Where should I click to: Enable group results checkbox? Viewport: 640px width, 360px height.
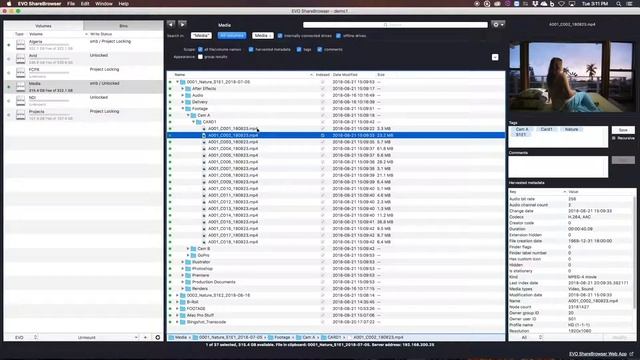200,57
